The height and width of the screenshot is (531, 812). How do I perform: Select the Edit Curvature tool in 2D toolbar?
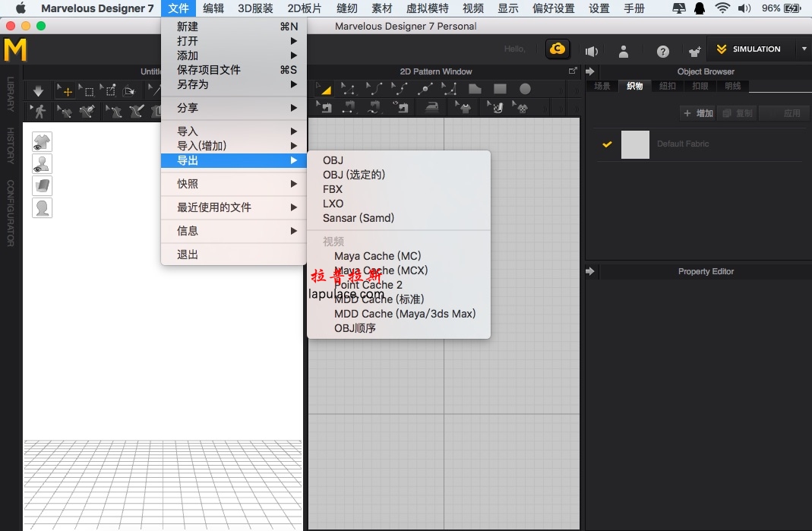tap(374, 89)
